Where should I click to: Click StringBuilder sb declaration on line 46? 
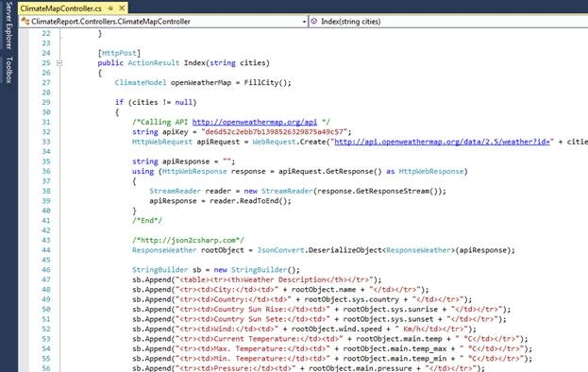coord(216,270)
